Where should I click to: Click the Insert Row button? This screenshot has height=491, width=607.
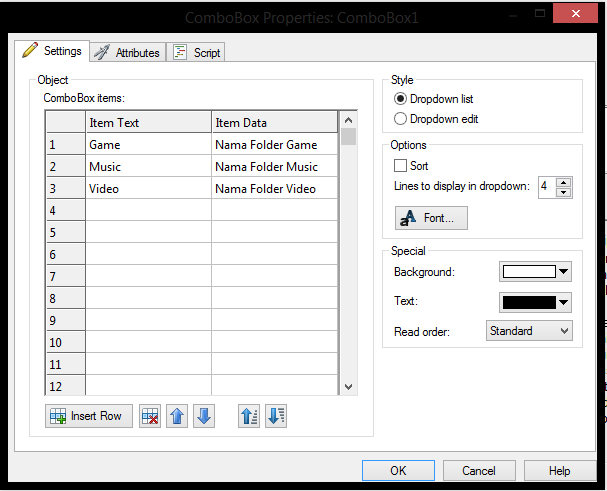pos(89,416)
